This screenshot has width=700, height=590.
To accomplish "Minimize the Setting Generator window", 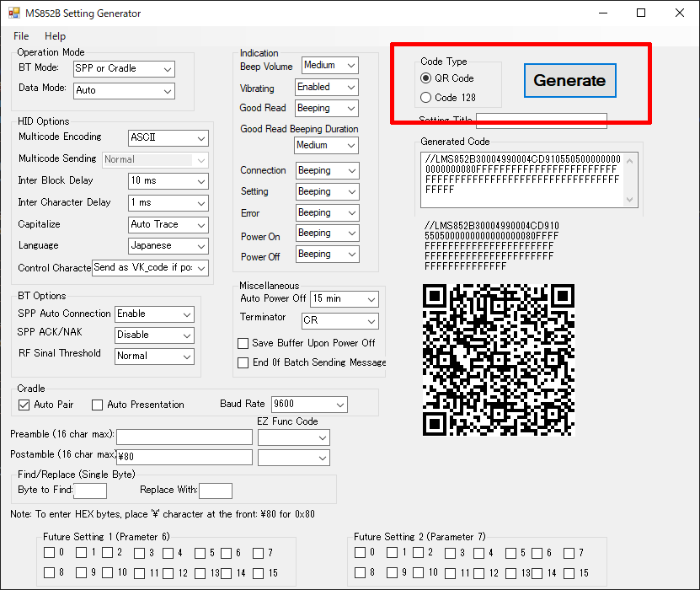I will [603, 13].
